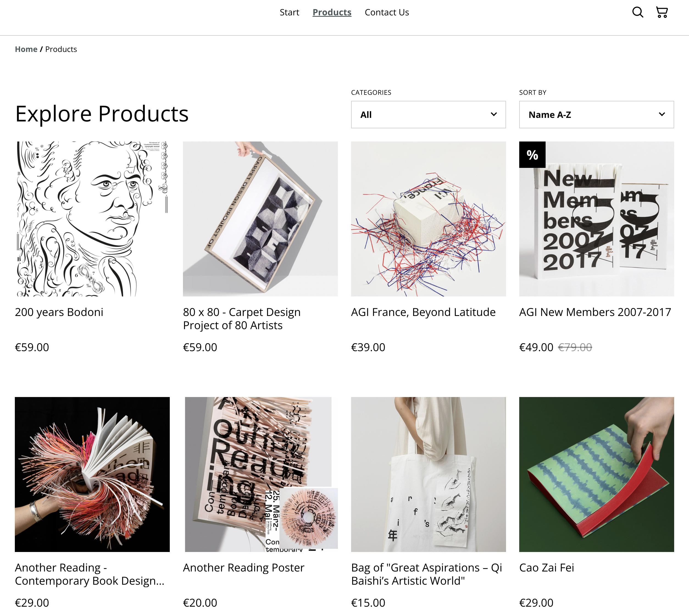
Task: Go to the Start menu item
Action: click(289, 13)
